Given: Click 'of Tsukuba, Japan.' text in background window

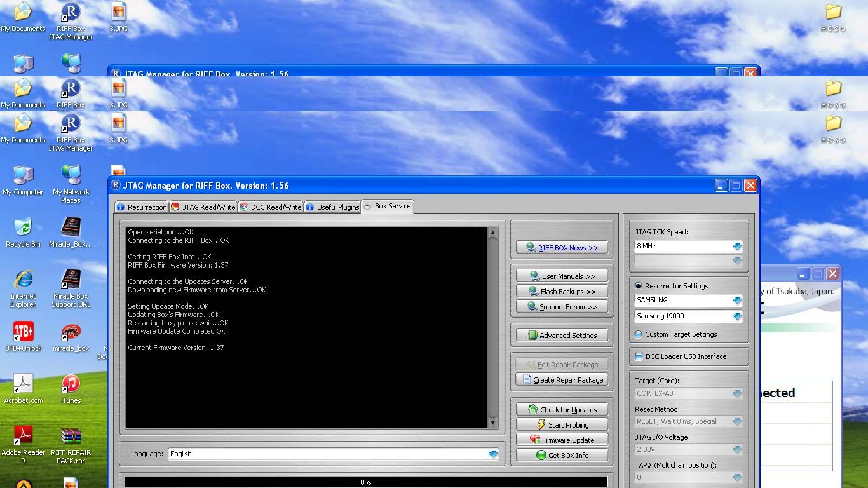Looking at the screenshot, I should coord(799,291).
